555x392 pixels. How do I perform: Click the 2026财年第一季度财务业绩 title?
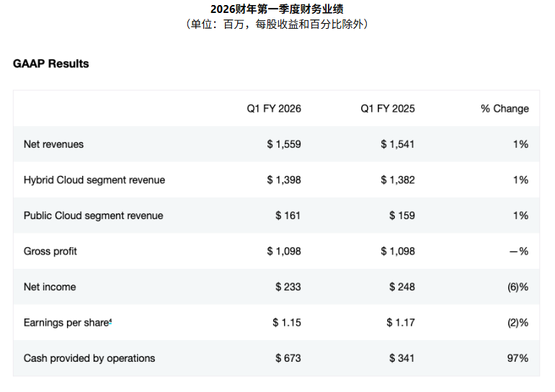click(x=277, y=9)
